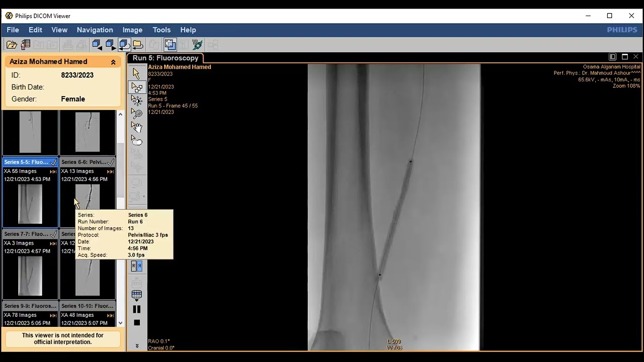Play Series 9-9 cine arrow icon
This screenshot has width=644, height=362.
tap(53, 315)
